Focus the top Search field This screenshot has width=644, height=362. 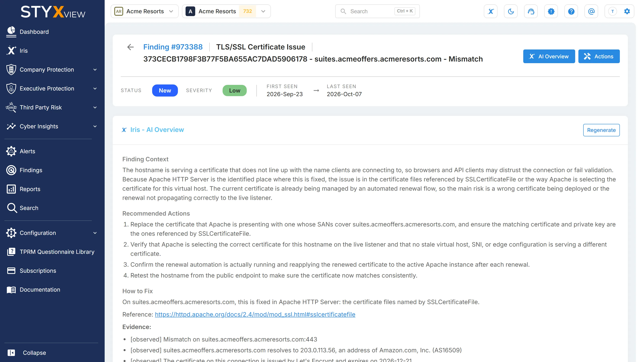[x=377, y=11]
